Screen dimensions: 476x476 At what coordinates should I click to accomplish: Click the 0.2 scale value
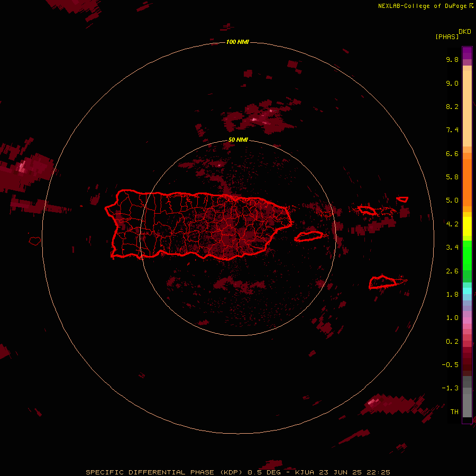(452, 342)
